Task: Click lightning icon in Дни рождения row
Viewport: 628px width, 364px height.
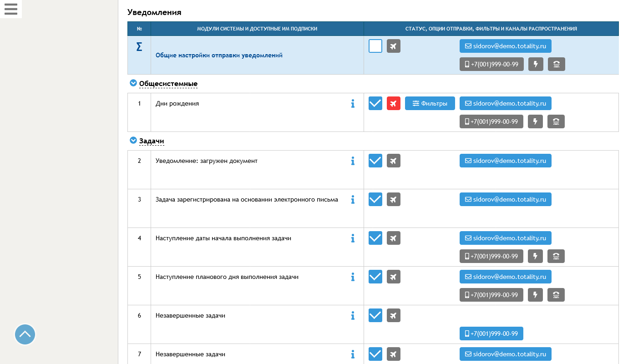Action: click(536, 121)
